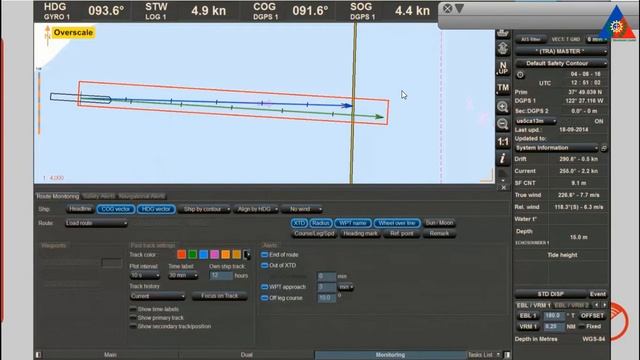640x360 pixels.
Task: Open the (TRA) MASTER dropdown
Action: 561,51
